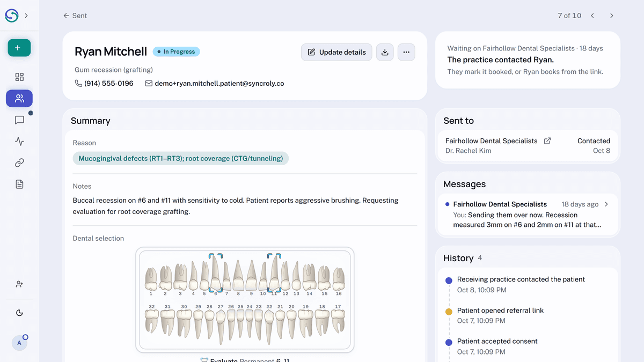The width and height of the screenshot is (644, 362).
Task: Click the Messages heading
Action: click(x=464, y=184)
